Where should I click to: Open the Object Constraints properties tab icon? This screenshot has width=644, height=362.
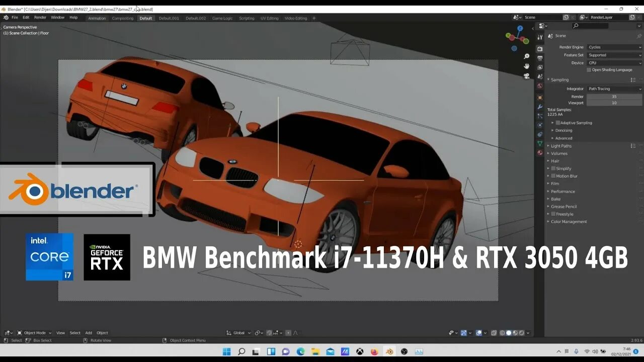(540, 134)
